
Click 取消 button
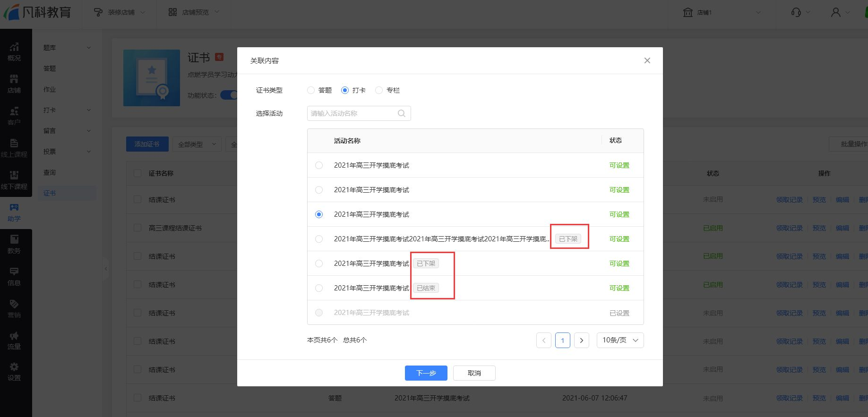(x=474, y=373)
